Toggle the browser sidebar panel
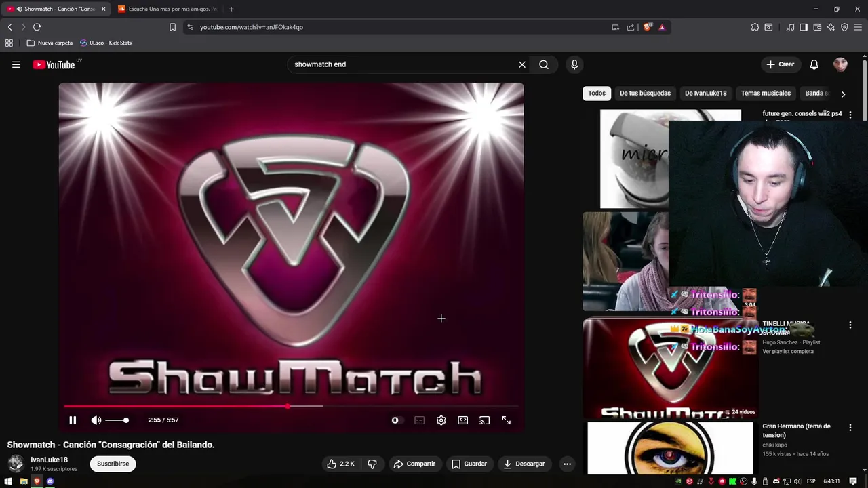 [804, 27]
